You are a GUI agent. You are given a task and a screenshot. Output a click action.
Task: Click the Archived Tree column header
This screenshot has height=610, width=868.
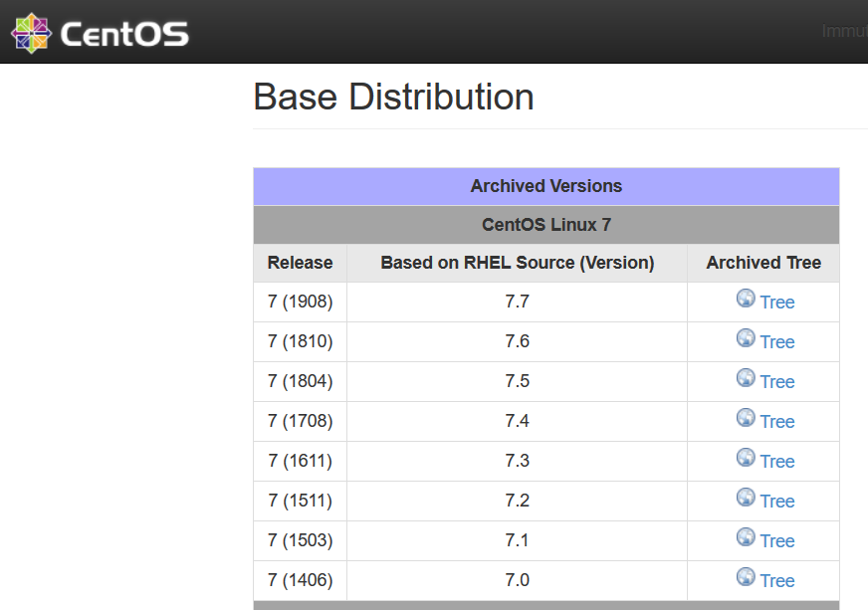763,263
